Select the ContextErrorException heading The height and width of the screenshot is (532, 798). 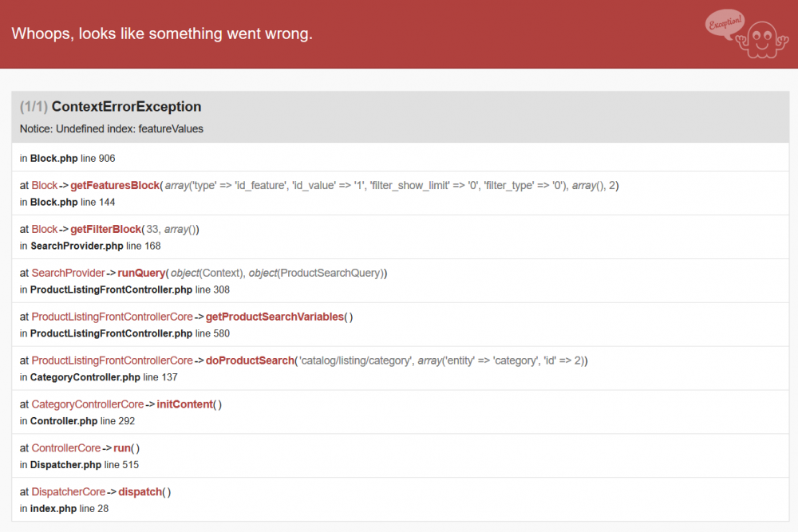(x=124, y=106)
